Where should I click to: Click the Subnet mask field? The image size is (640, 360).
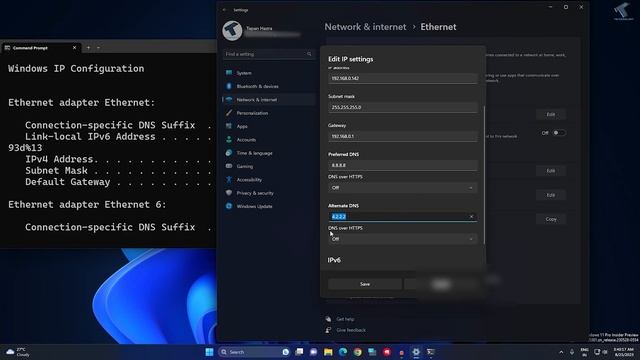click(x=402, y=107)
